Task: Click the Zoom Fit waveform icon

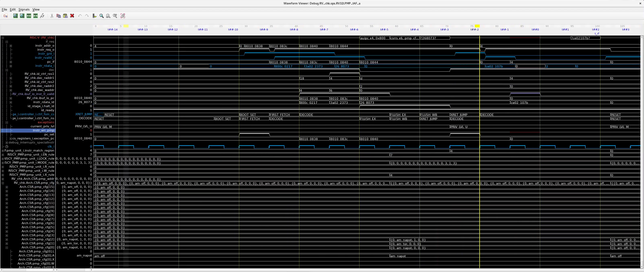Action: 29,16
